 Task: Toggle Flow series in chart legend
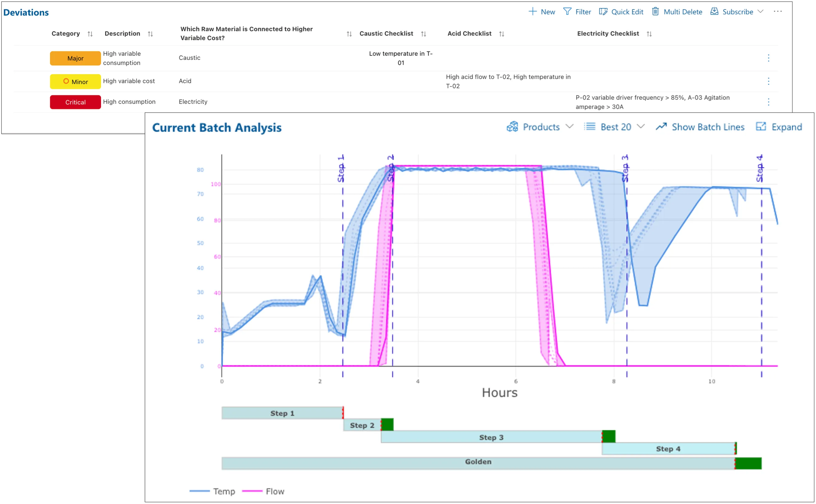coord(263,491)
